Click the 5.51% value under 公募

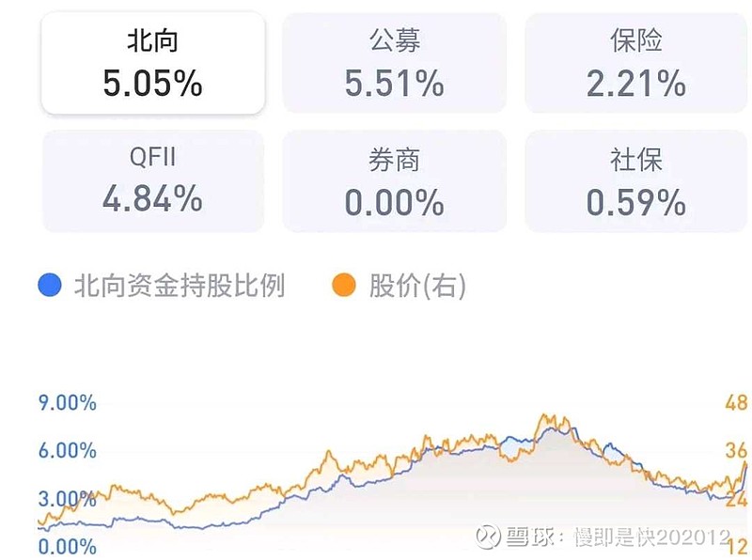click(394, 85)
